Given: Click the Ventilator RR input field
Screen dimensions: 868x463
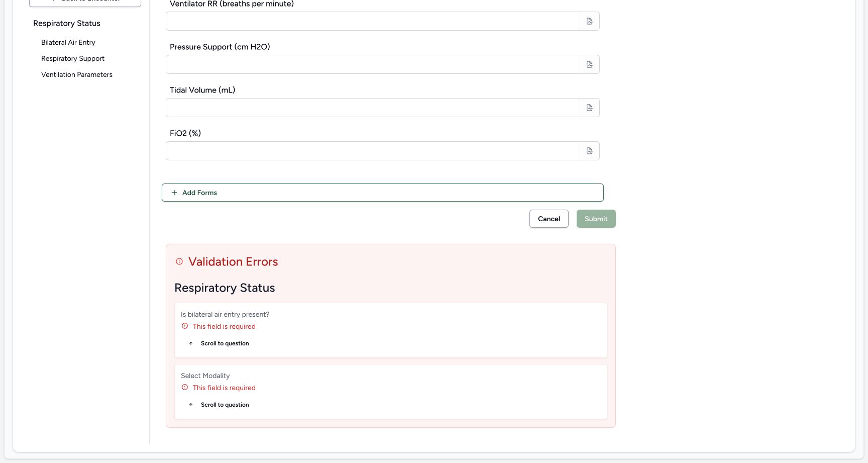Looking at the screenshot, I should pyautogui.click(x=373, y=21).
